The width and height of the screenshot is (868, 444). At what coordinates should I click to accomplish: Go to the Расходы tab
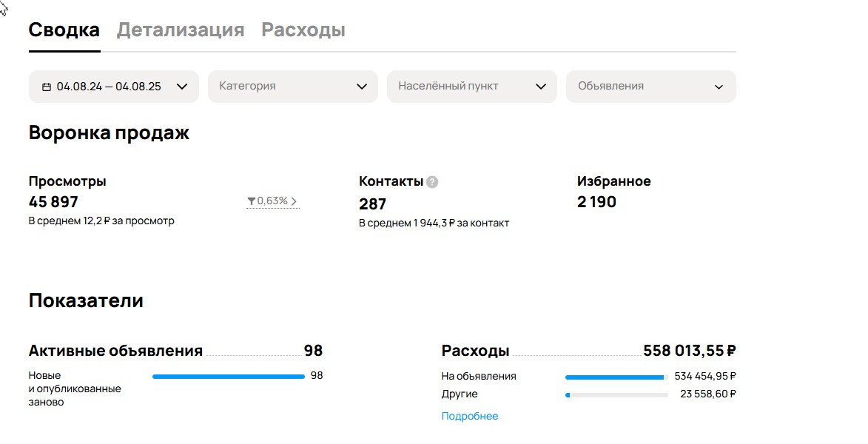pyautogui.click(x=303, y=30)
